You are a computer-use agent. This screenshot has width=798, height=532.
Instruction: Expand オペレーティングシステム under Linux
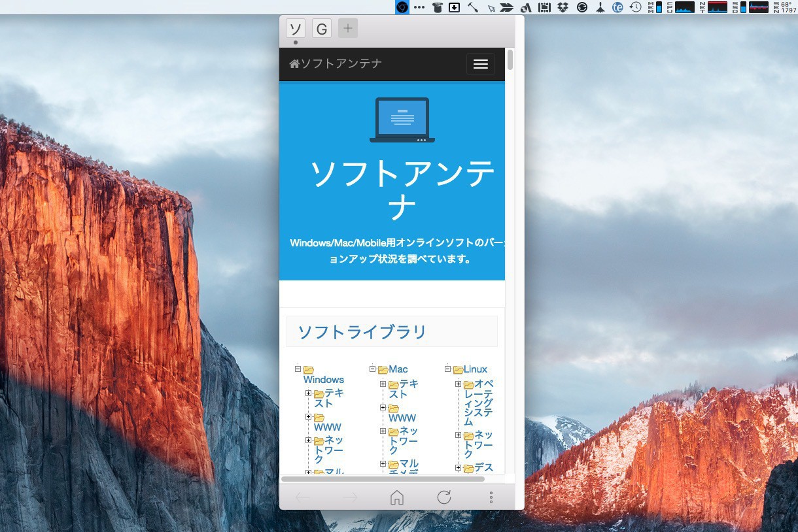[x=459, y=384]
